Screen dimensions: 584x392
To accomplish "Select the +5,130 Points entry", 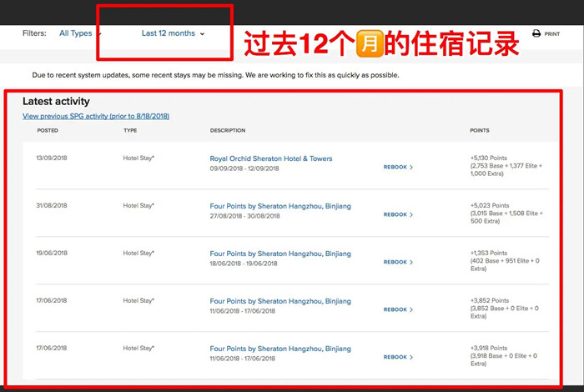I will point(506,166).
